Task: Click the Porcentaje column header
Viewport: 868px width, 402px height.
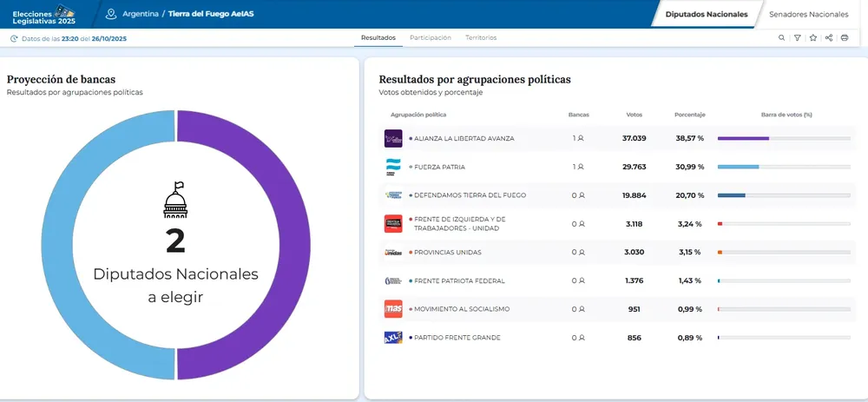Action: click(x=689, y=115)
